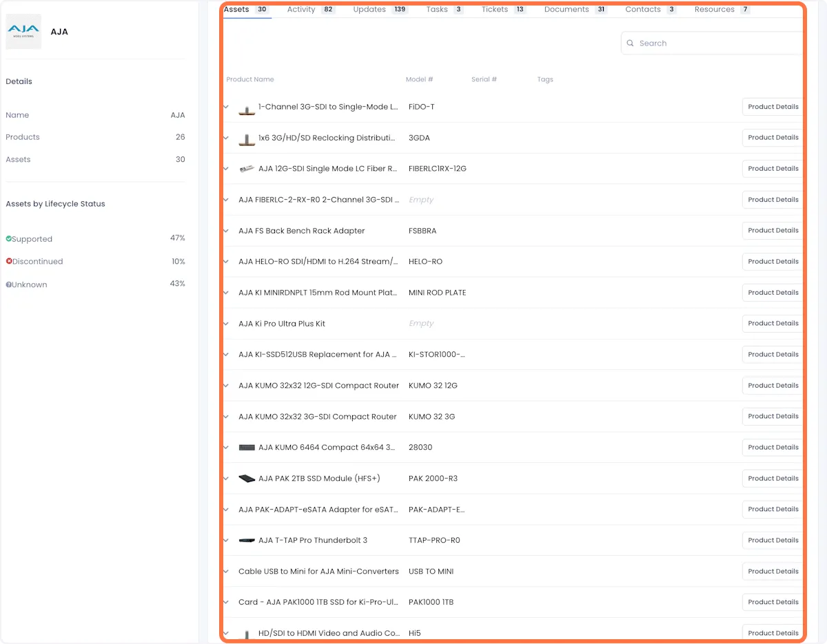Click the Unknown lifecycle status label
This screenshot has height=644, width=827.
[29, 284]
